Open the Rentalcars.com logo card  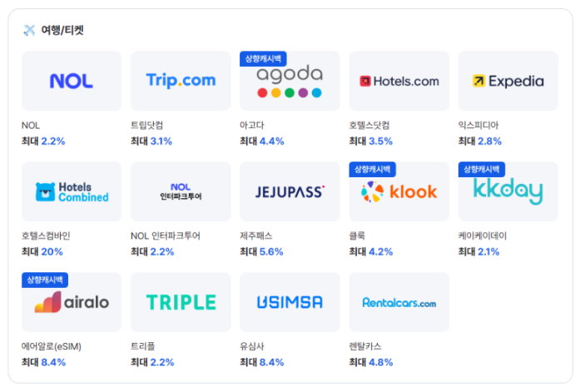(399, 302)
